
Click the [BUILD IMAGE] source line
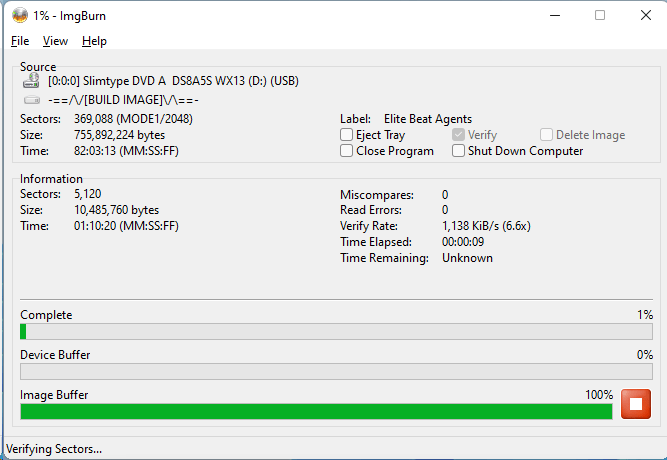123,100
